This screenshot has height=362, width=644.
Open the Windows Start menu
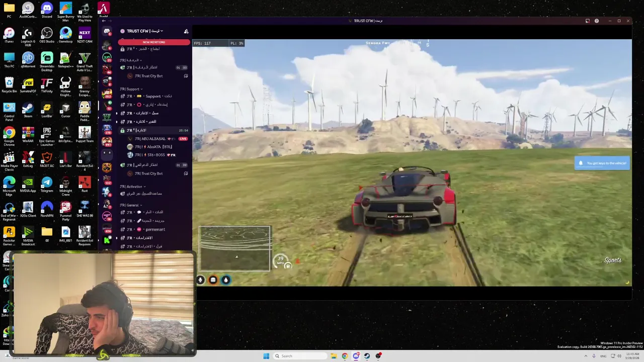coord(266,356)
